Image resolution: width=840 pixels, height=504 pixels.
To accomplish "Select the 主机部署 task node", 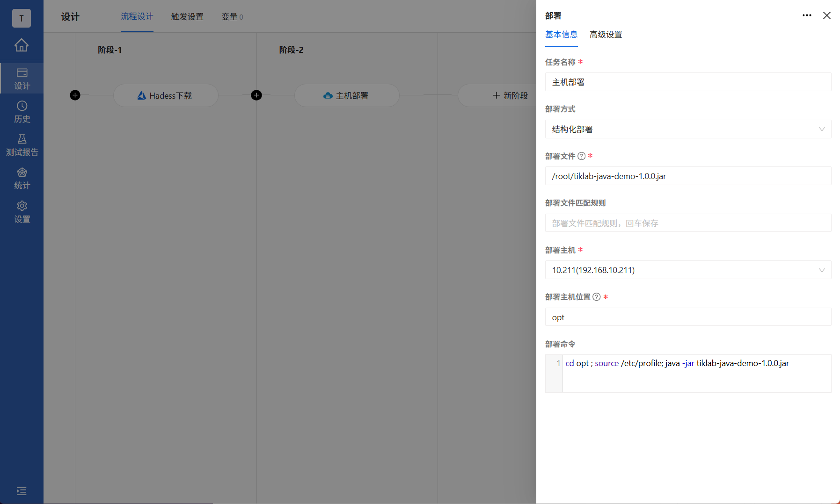I will click(x=347, y=95).
